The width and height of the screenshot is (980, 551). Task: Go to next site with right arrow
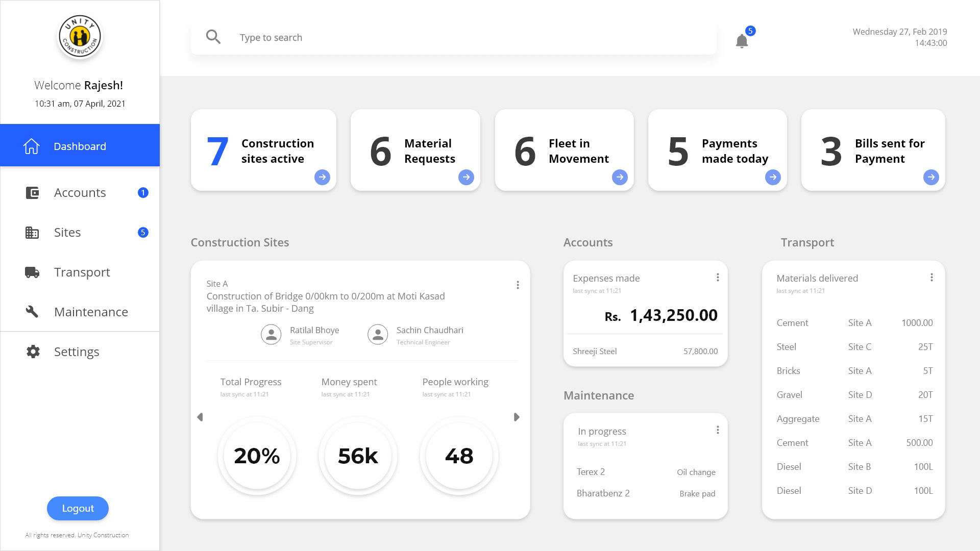(517, 417)
